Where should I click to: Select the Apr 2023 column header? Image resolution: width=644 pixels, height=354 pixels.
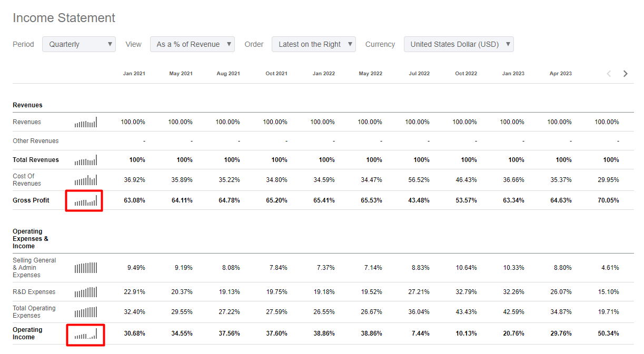[561, 74]
